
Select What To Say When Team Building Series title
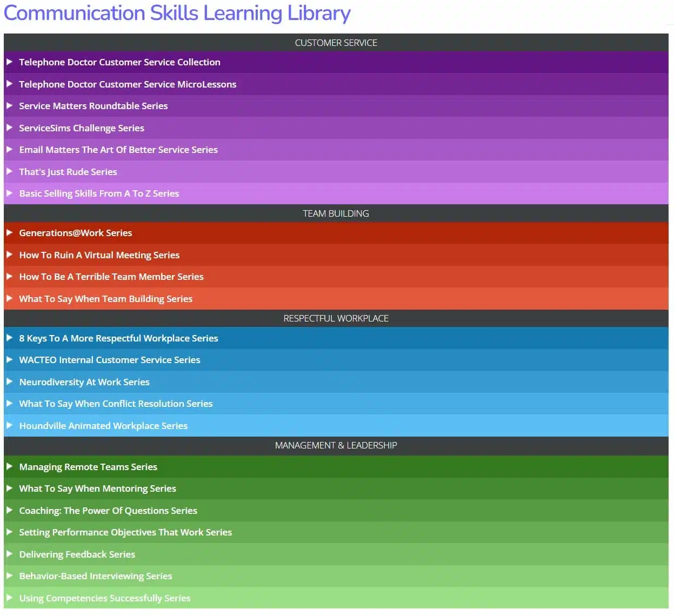pyautogui.click(x=106, y=299)
